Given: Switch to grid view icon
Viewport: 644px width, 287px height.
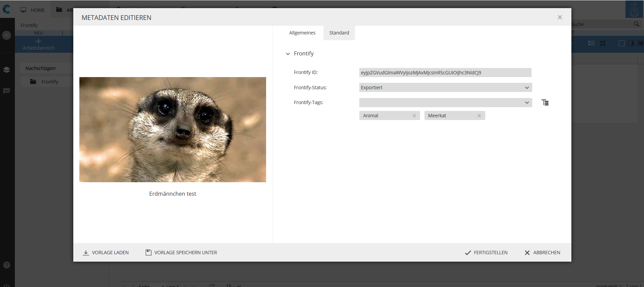Looking at the screenshot, I should pos(603,43).
